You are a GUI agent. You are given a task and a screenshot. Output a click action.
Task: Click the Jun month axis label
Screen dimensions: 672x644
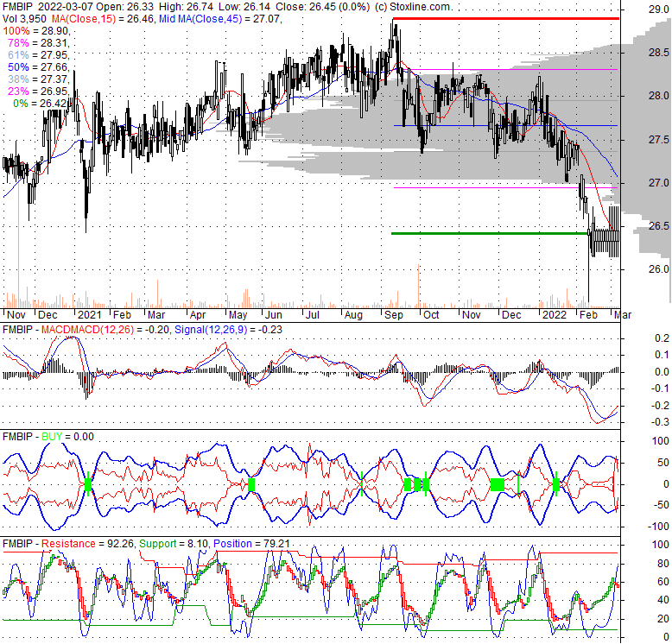click(274, 315)
